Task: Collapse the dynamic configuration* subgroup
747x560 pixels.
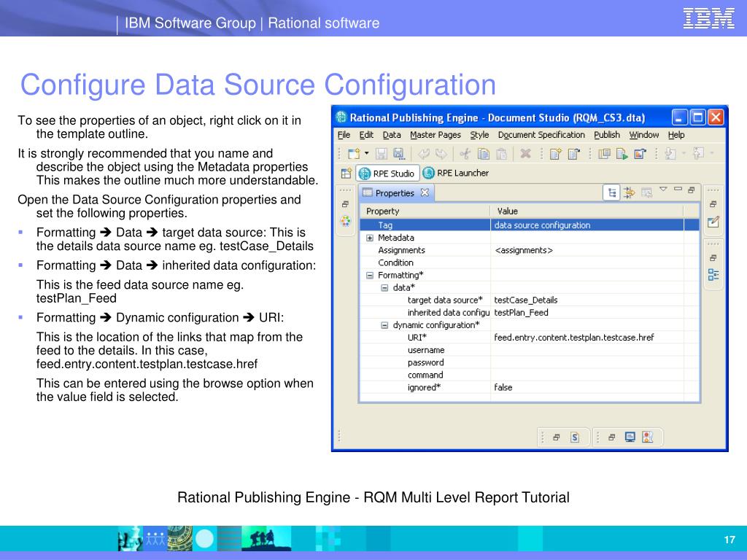Action: coord(384,325)
